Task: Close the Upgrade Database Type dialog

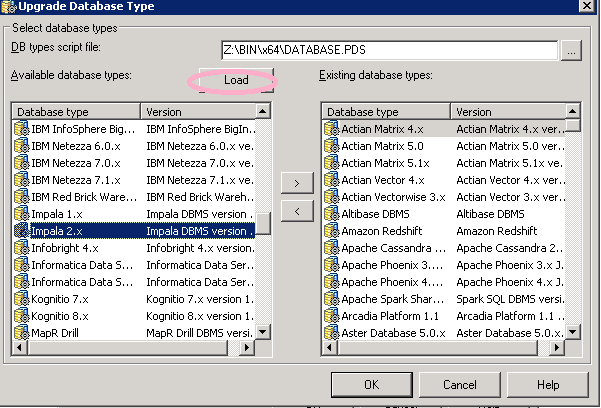Action: coord(586,5)
